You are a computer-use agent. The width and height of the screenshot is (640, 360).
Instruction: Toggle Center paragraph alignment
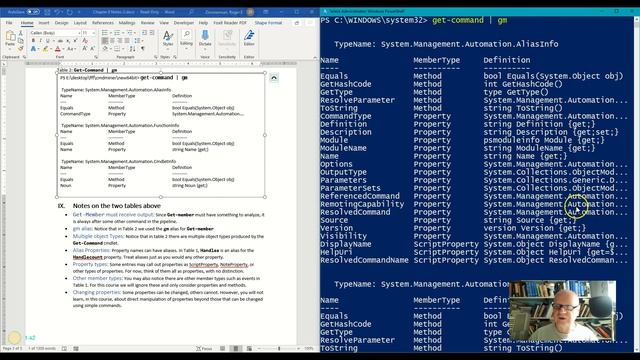pyautogui.click(x=112, y=41)
